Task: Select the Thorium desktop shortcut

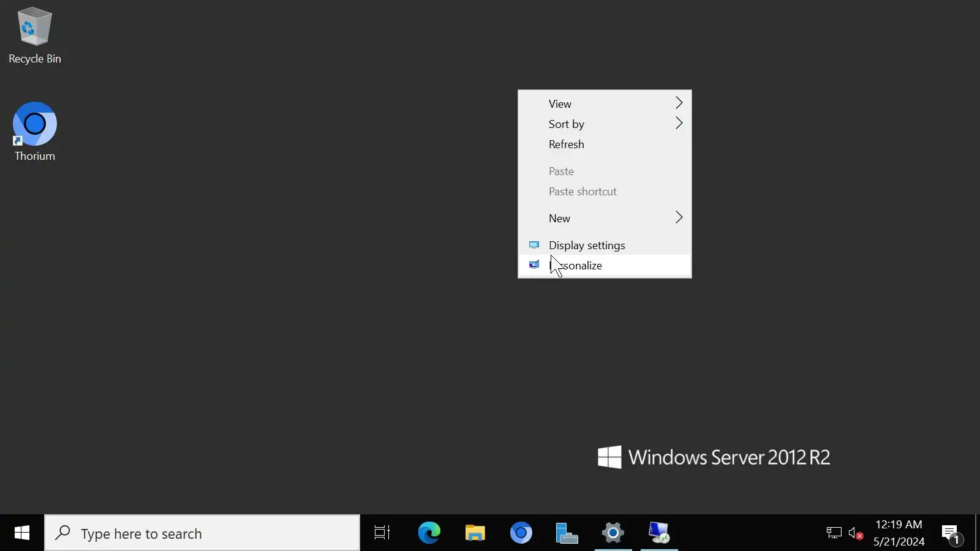Action: pyautogui.click(x=35, y=132)
